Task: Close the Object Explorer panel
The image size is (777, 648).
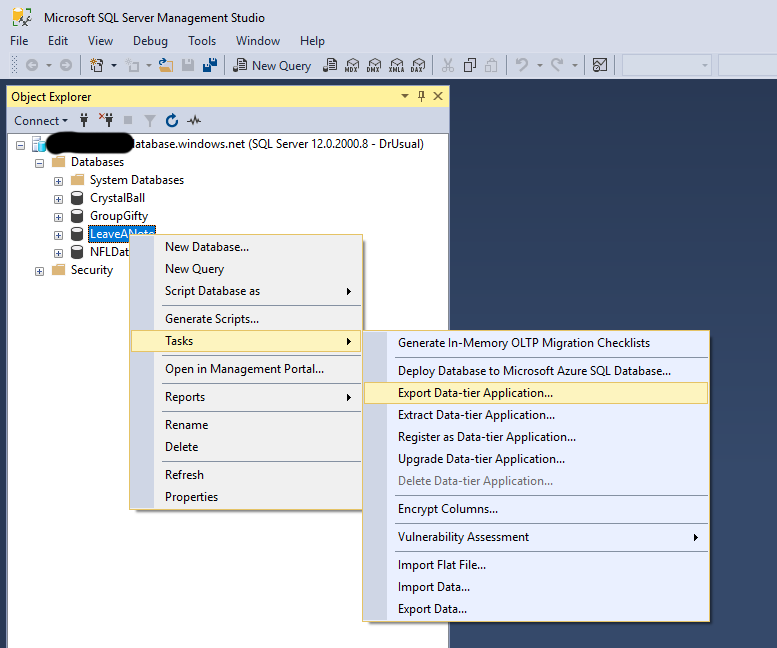Action: pyautogui.click(x=438, y=96)
